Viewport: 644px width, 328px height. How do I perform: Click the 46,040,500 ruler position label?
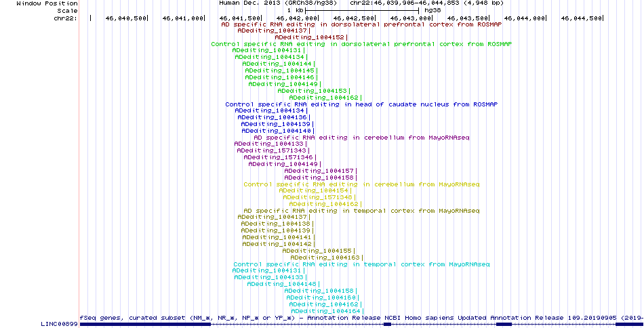coord(125,18)
